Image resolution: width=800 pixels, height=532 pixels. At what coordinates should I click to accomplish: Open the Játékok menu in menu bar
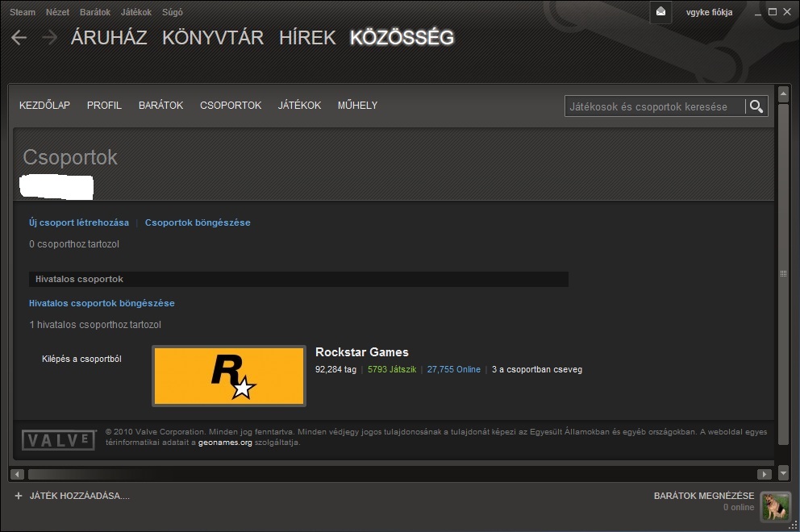135,12
